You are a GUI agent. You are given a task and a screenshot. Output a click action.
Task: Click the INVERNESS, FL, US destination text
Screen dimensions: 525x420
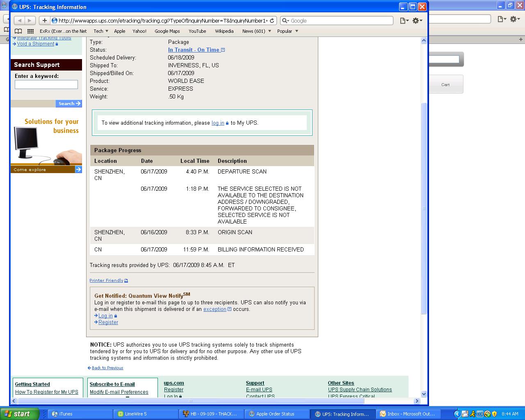(193, 65)
